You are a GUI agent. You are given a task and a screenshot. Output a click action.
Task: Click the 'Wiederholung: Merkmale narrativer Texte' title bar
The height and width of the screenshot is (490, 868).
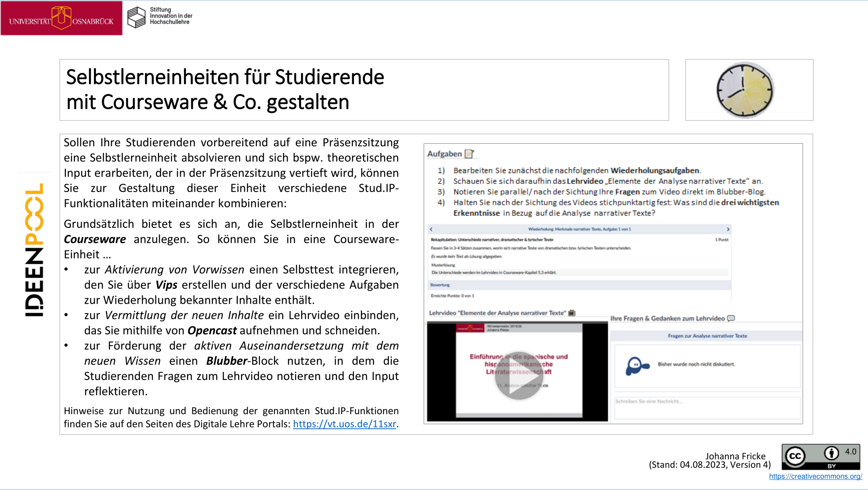click(x=579, y=229)
